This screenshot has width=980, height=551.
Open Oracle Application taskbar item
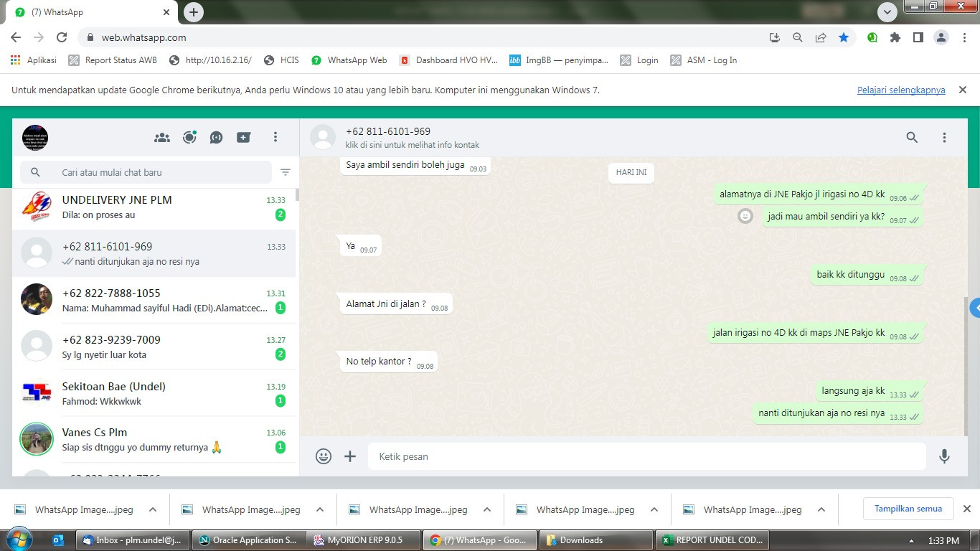coord(248,540)
